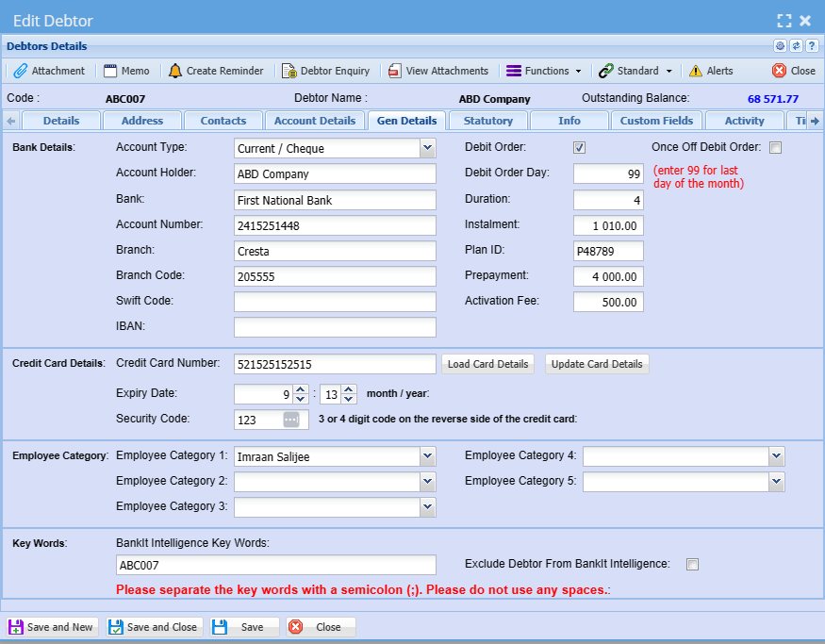
Task: Click the Create Reminder bell icon
Action: coord(175,71)
